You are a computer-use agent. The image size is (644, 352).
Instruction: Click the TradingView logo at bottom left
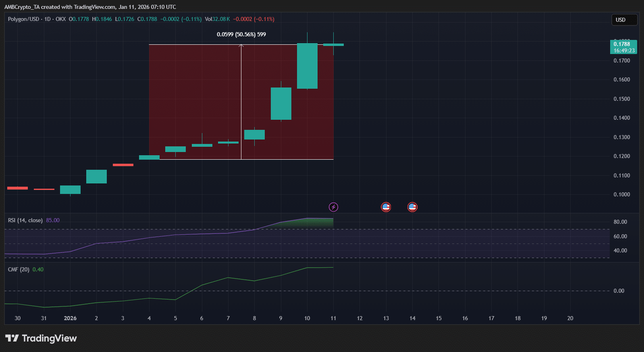tap(41, 338)
